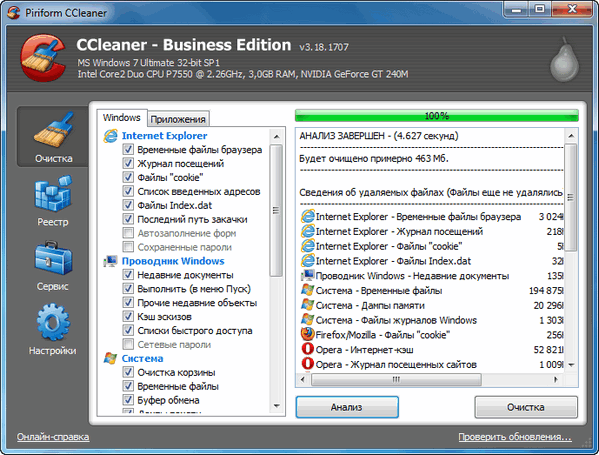Image resolution: width=599 pixels, height=455 pixels.
Task: Open the Настройки gear section
Action: point(53,329)
